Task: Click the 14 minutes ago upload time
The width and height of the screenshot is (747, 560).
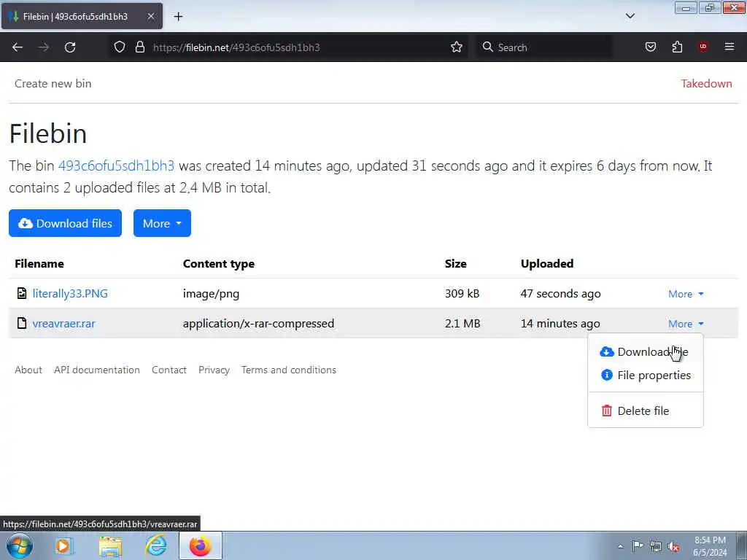Action: pyautogui.click(x=560, y=323)
